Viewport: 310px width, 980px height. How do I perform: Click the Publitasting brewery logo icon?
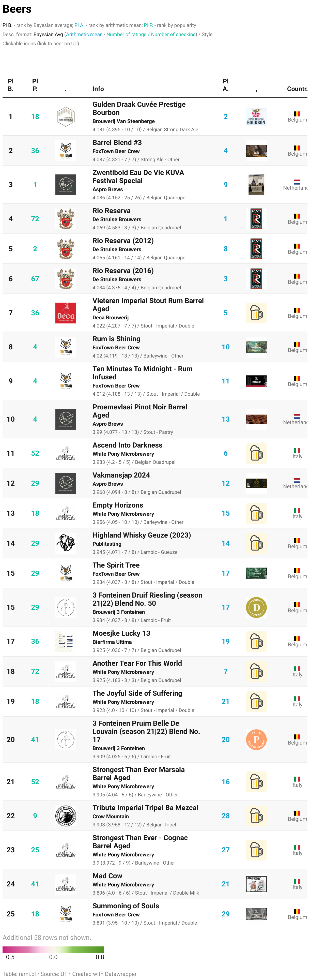pos(65,543)
